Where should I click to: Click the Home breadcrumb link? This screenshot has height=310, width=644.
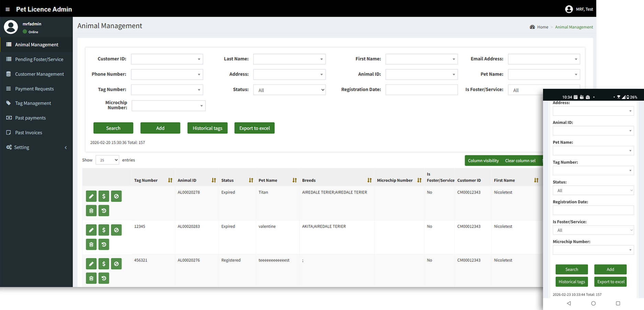coord(542,27)
